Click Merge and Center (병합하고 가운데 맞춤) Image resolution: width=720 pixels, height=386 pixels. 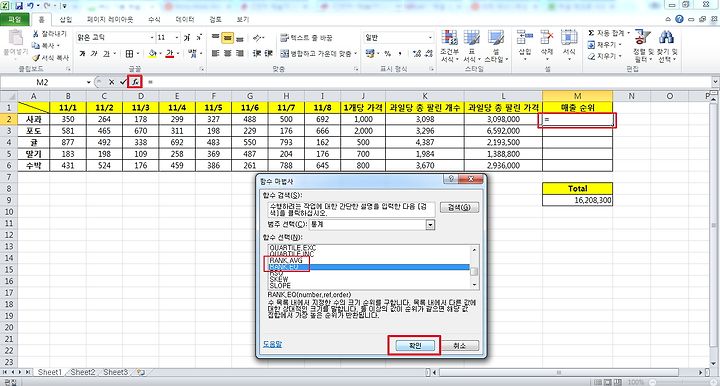click(x=318, y=54)
